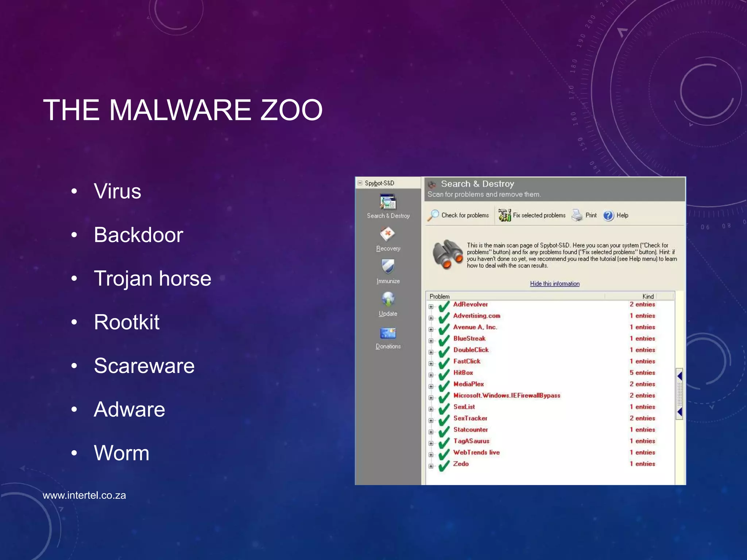Select the Zedo problem name
747x560 pixels.
(461, 464)
